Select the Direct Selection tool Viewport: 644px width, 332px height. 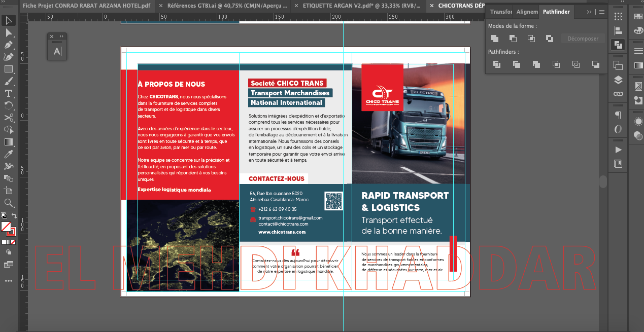pos(9,33)
